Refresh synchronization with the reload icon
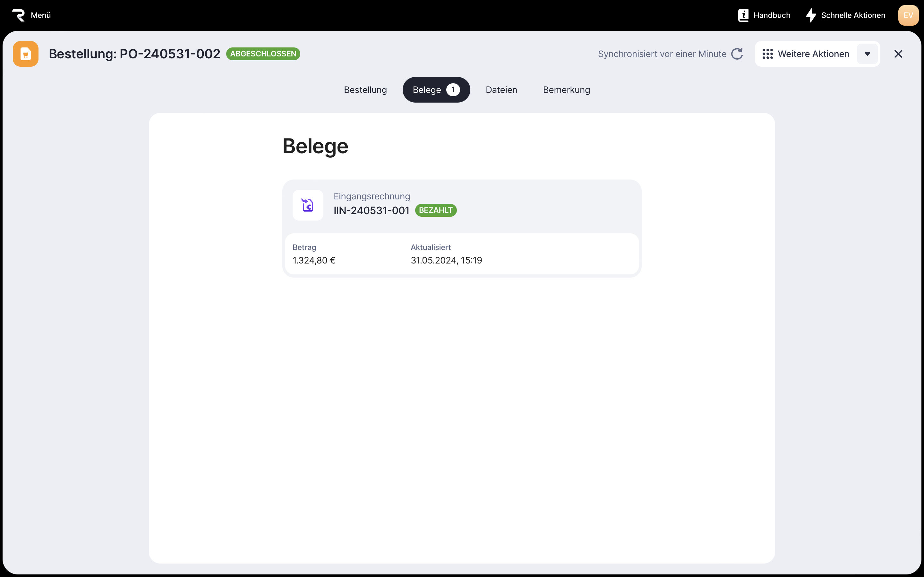This screenshot has width=924, height=577. coord(737,54)
